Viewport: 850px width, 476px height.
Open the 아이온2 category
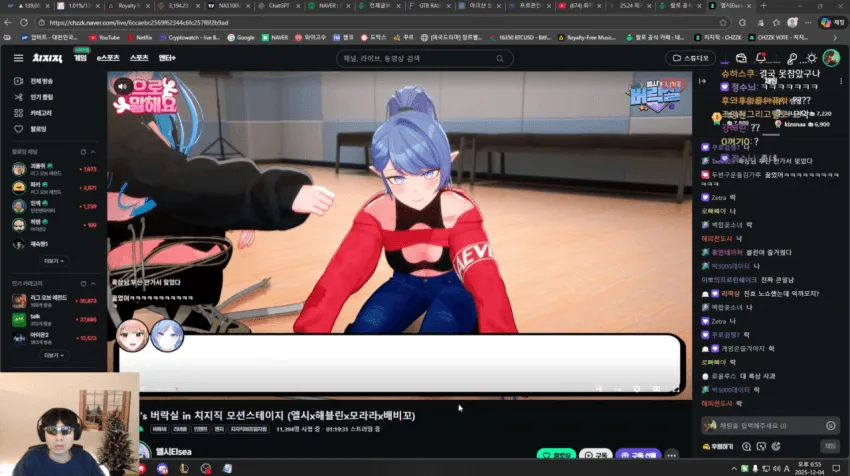coord(54,338)
